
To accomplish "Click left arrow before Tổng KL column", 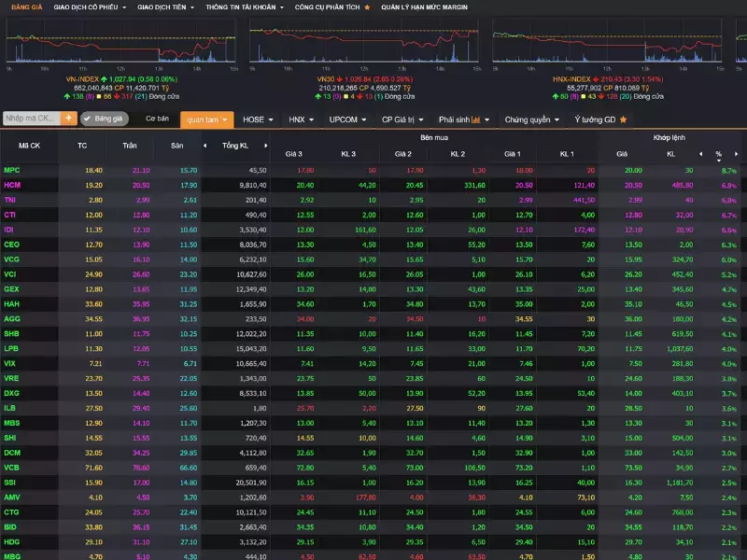I will click(x=204, y=146).
